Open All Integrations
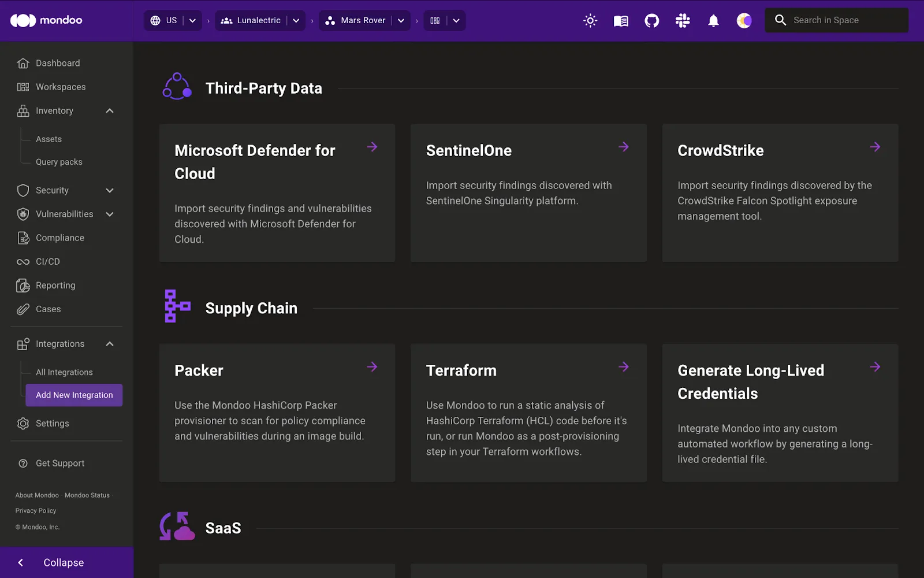 click(x=64, y=372)
